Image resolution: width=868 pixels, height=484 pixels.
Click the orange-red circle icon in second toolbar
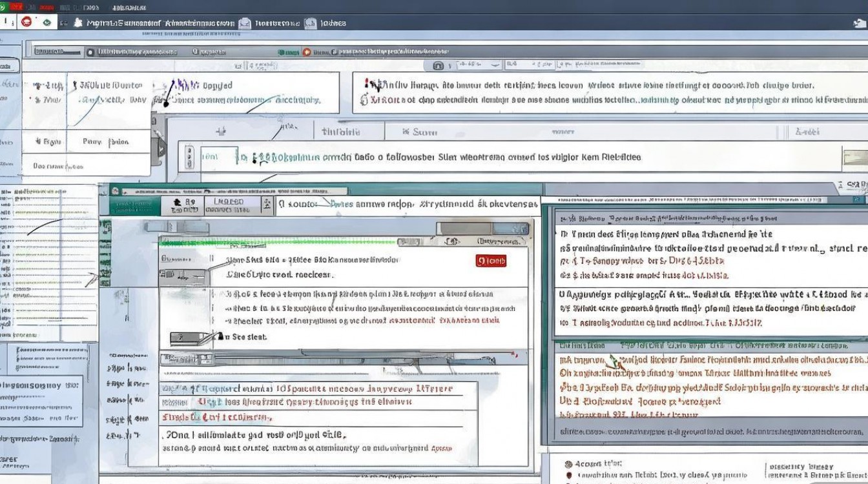coord(307,52)
